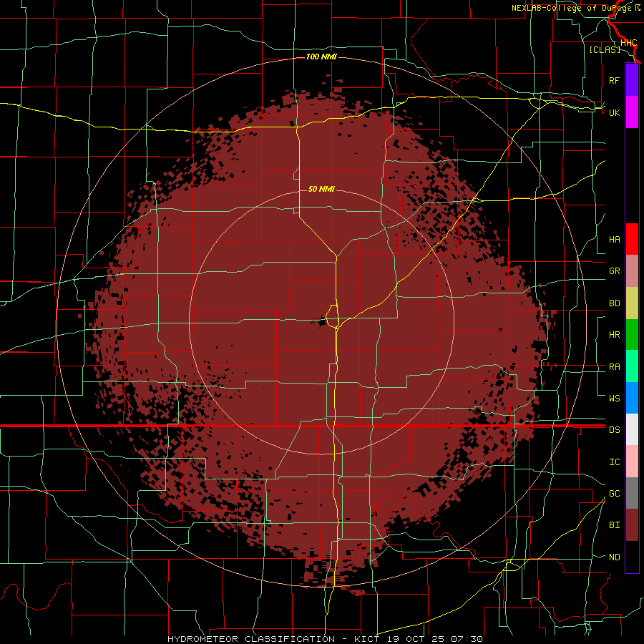Click the 07:30 timestamp

pyautogui.click(x=467, y=639)
